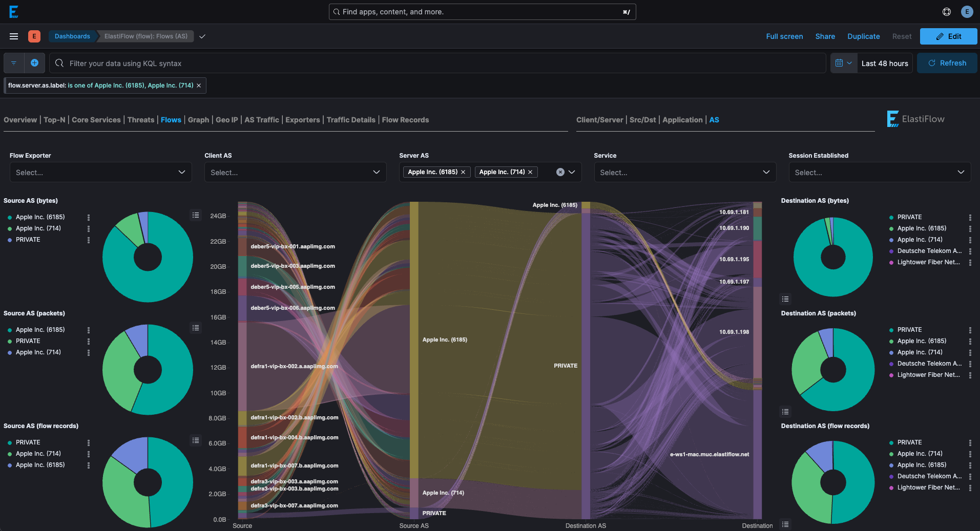Open options for PRIVATE in Destination AS (bytes) legend

coord(970,217)
